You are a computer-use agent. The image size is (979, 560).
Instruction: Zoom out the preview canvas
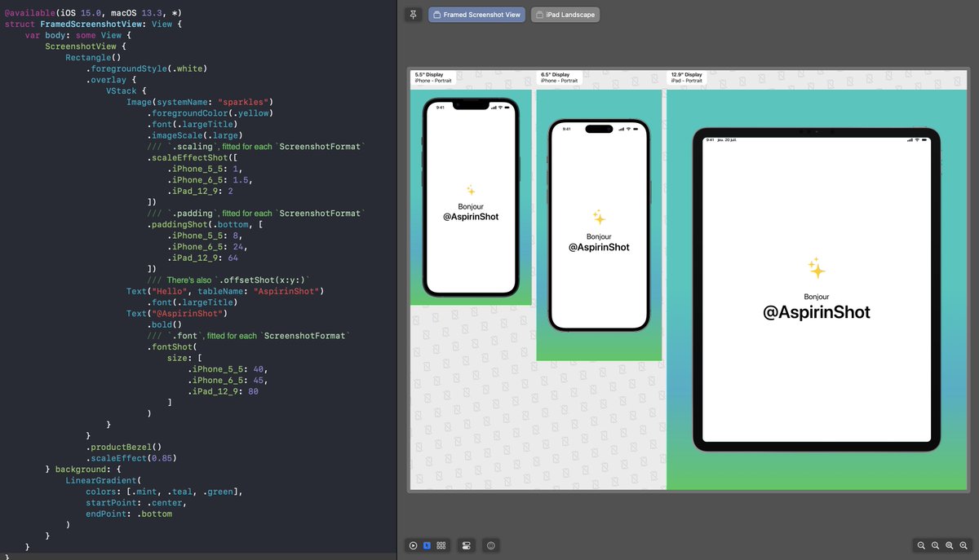[921, 545]
